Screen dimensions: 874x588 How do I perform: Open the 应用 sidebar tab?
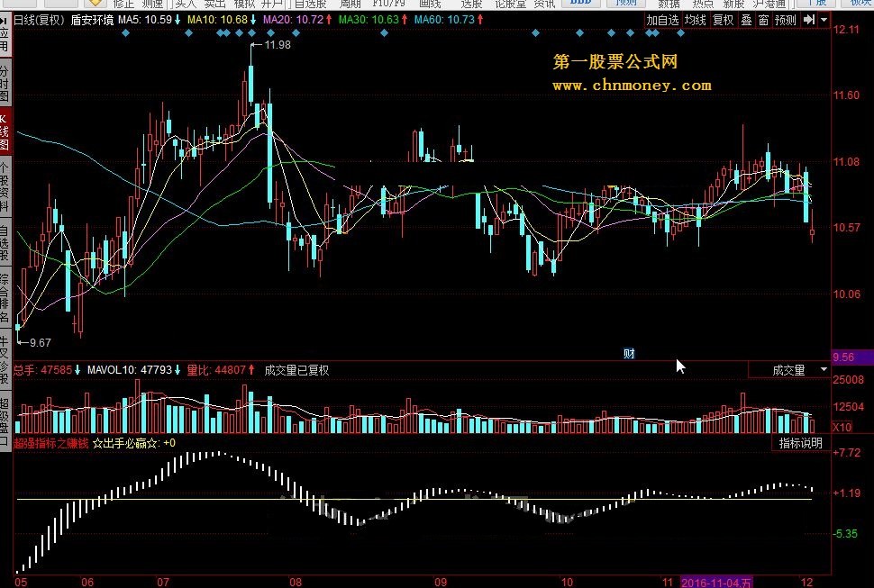click(5, 41)
